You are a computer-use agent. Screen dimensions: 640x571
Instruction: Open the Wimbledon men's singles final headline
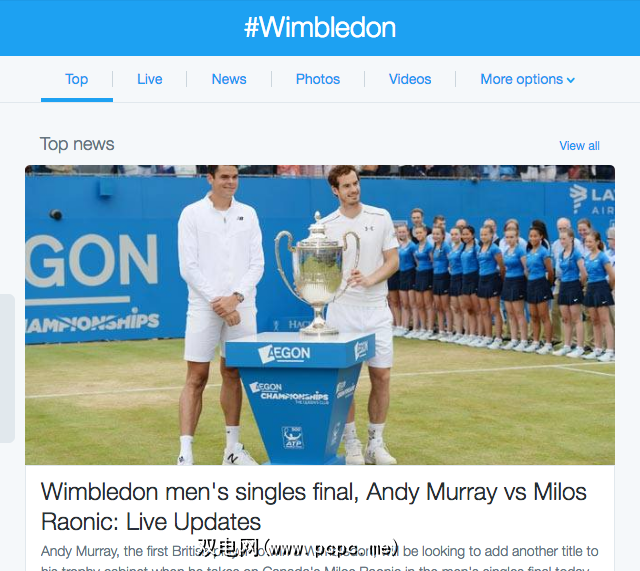[313, 507]
